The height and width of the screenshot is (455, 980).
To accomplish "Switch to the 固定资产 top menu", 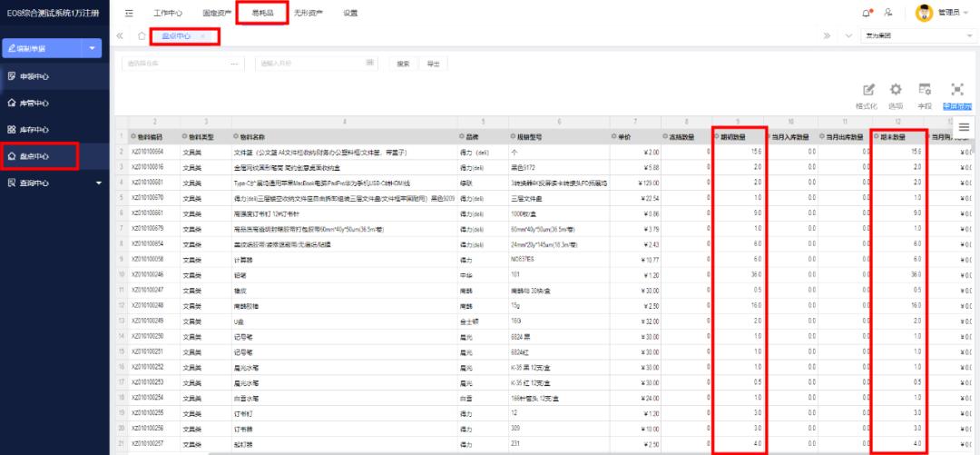I will point(215,13).
